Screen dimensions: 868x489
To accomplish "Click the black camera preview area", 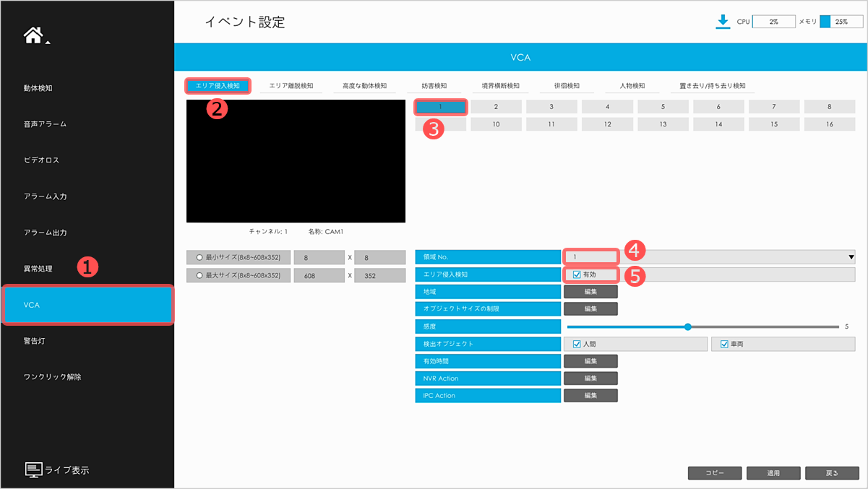I will pos(294,161).
